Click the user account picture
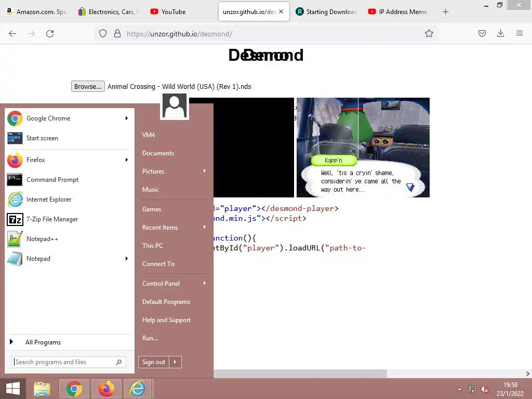The width and height of the screenshot is (532, 399). 175,106
